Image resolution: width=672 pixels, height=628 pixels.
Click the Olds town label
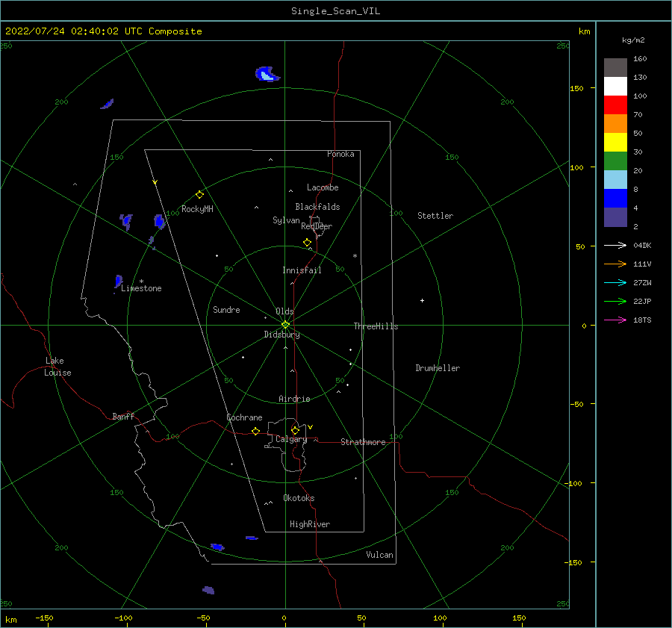[284, 311]
